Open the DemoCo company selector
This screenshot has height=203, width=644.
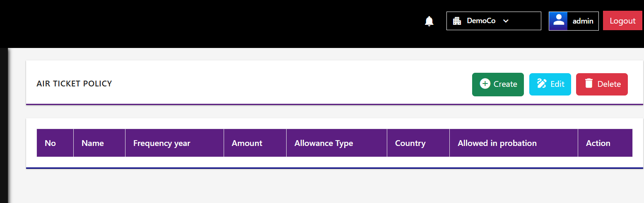tap(494, 21)
